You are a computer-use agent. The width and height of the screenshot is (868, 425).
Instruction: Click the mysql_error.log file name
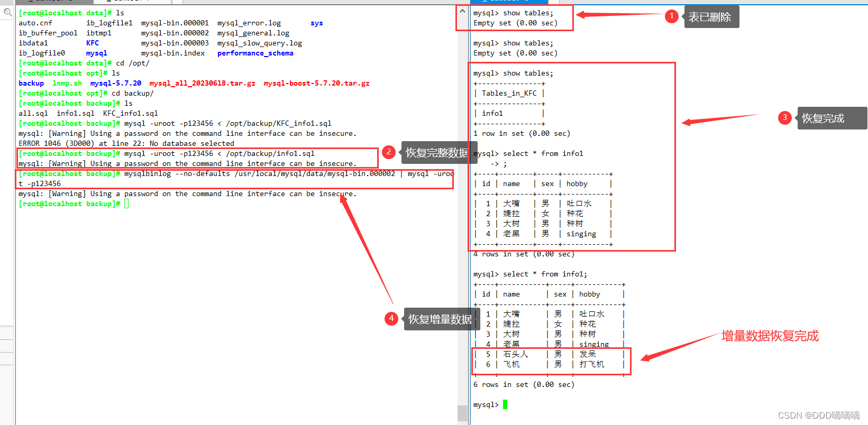tap(249, 23)
